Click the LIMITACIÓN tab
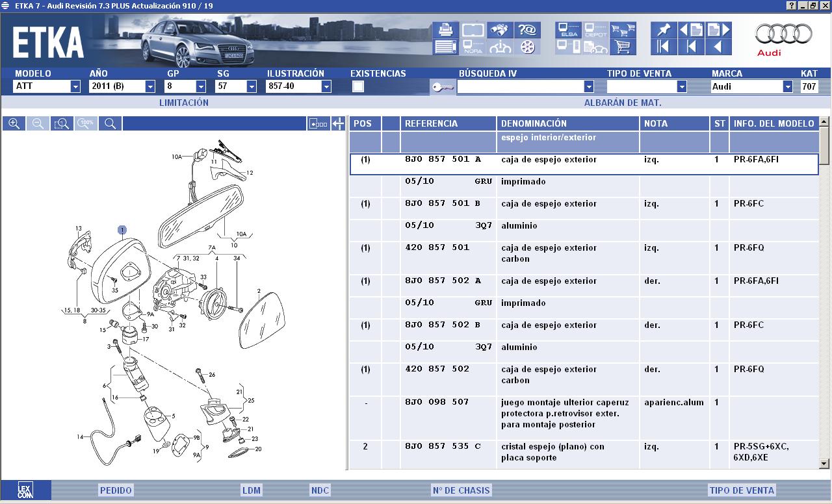Viewport: 832px width, 504px height. 184,103
